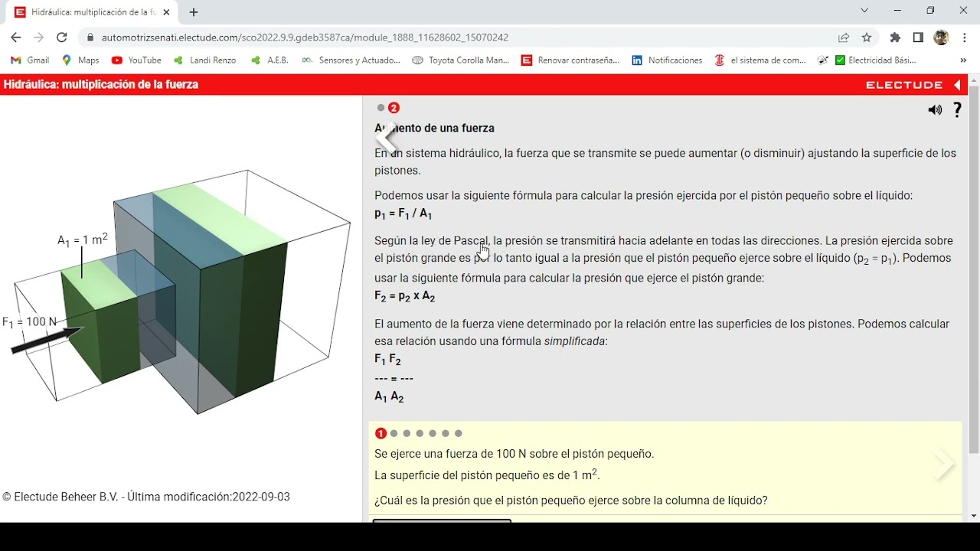The width and height of the screenshot is (980, 551).
Task: Click the Aumento de una fuerza heading
Action: tap(434, 129)
